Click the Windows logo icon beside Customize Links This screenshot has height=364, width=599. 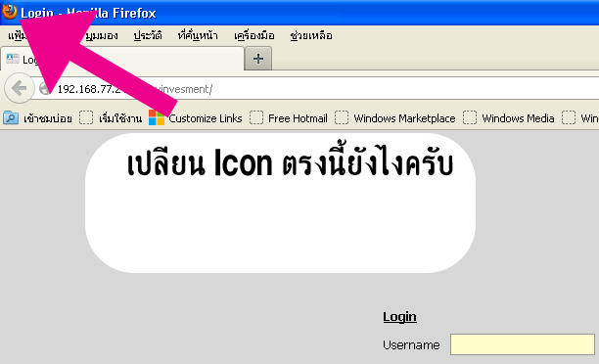(157, 117)
